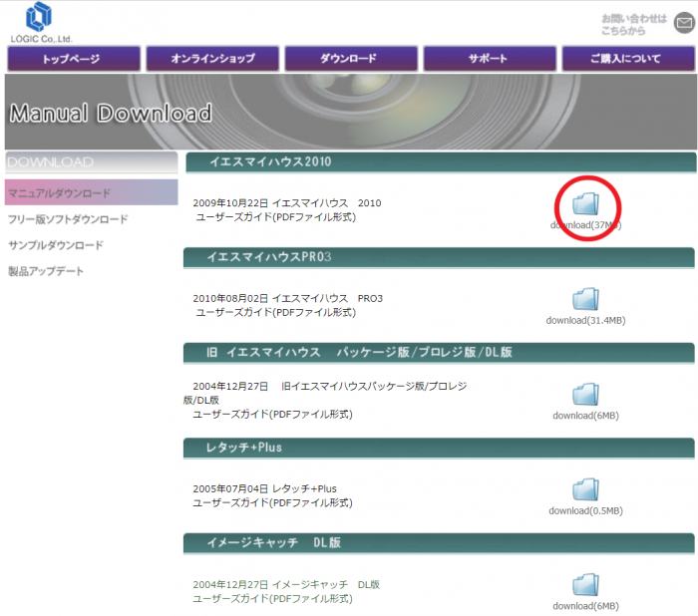
Task: Click text 2005年07月04日 レタッチ+Plus
Action: [x=265, y=488]
